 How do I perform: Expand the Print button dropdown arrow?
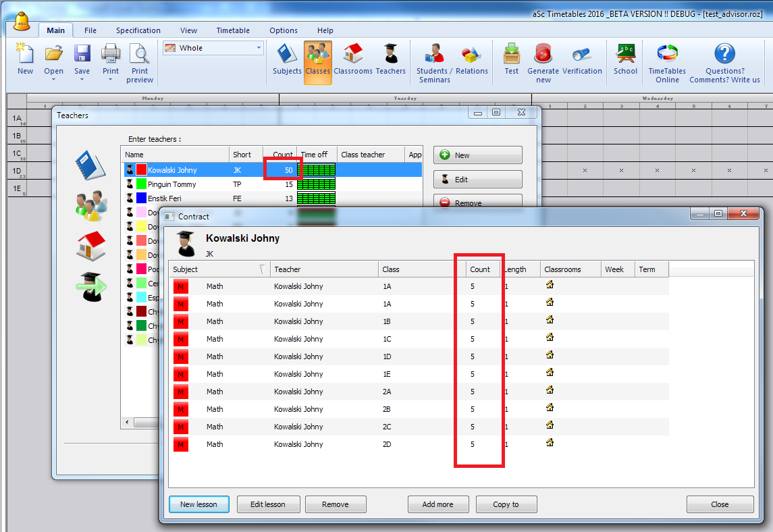pyautogui.click(x=111, y=80)
